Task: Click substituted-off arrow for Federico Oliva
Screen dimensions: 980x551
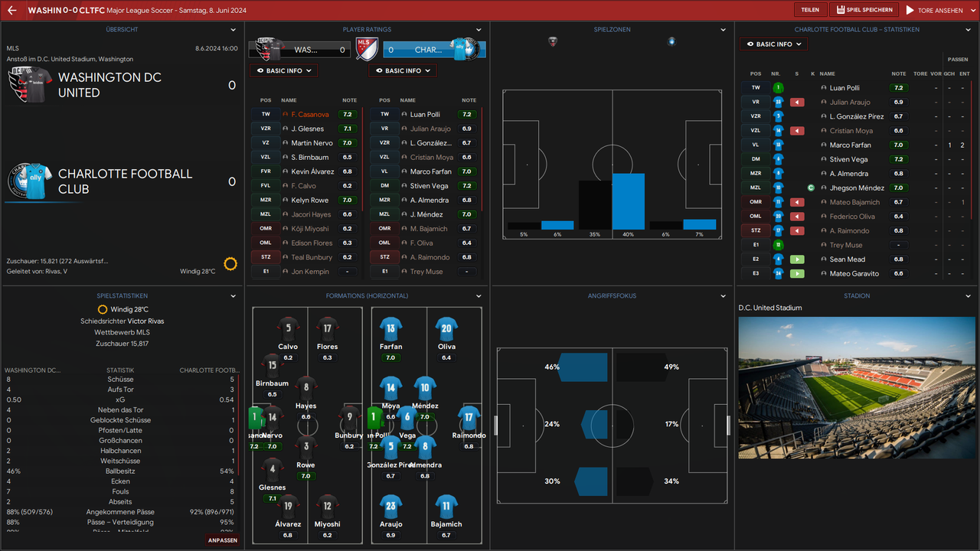Action: [x=797, y=217]
